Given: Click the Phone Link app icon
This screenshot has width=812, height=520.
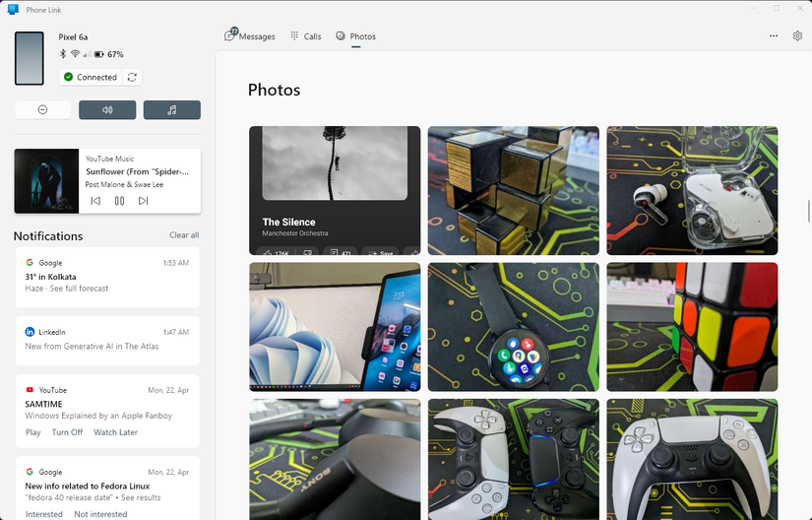Looking at the screenshot, I should point(14,9).
